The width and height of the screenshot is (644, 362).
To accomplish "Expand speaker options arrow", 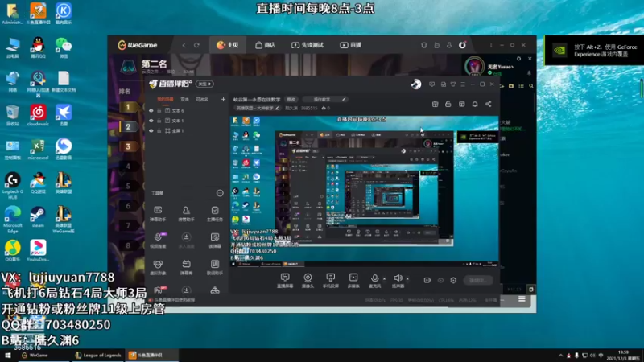I will point(407,279).
